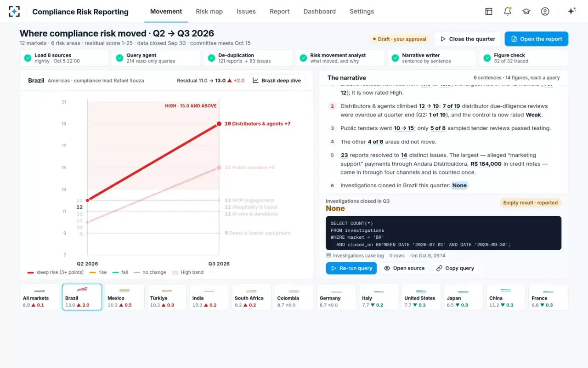Click the "Empty result · reported" badge
Viewport: 588px width, 368px height.
[531, 203]
